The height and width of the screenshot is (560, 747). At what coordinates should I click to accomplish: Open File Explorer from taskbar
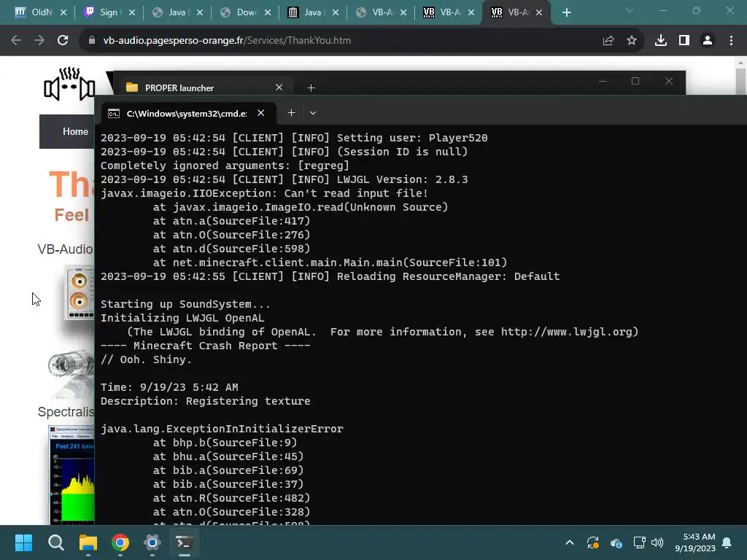(88, 542)
